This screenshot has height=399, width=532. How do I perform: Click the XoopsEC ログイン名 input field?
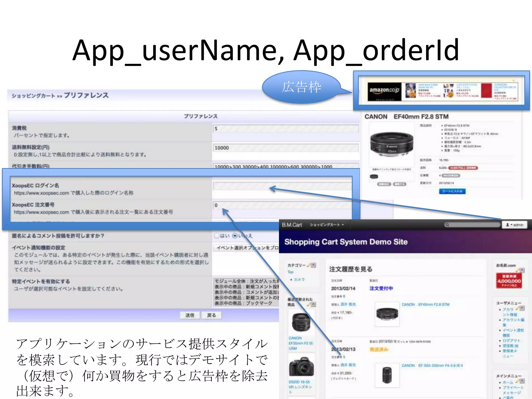282,186
